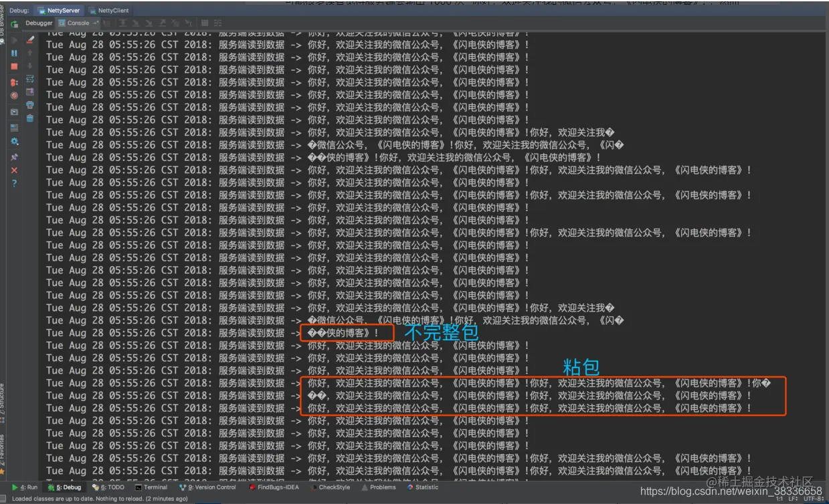The width and height of the screenshot is (829, 504).
Task: Open the Terminal tool window
Action: [x=151, y=487]
